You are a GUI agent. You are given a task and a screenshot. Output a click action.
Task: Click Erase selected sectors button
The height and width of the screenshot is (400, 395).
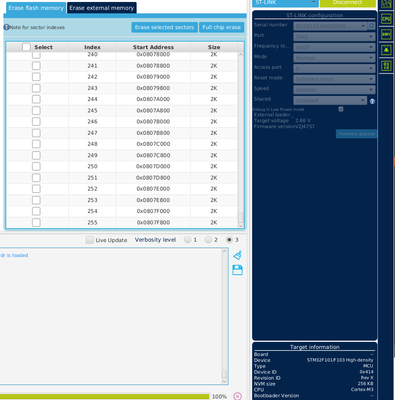(x=164, y=27)
